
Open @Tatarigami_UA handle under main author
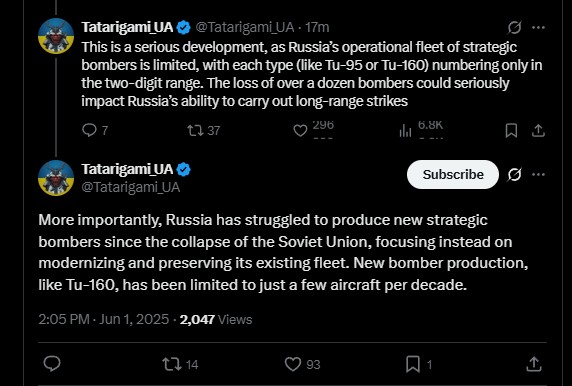tap(131, 187)
